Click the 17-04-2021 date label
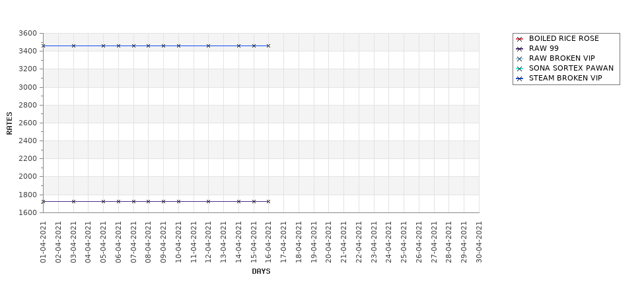Screen dimensions: 644x283 click(284, 242)
